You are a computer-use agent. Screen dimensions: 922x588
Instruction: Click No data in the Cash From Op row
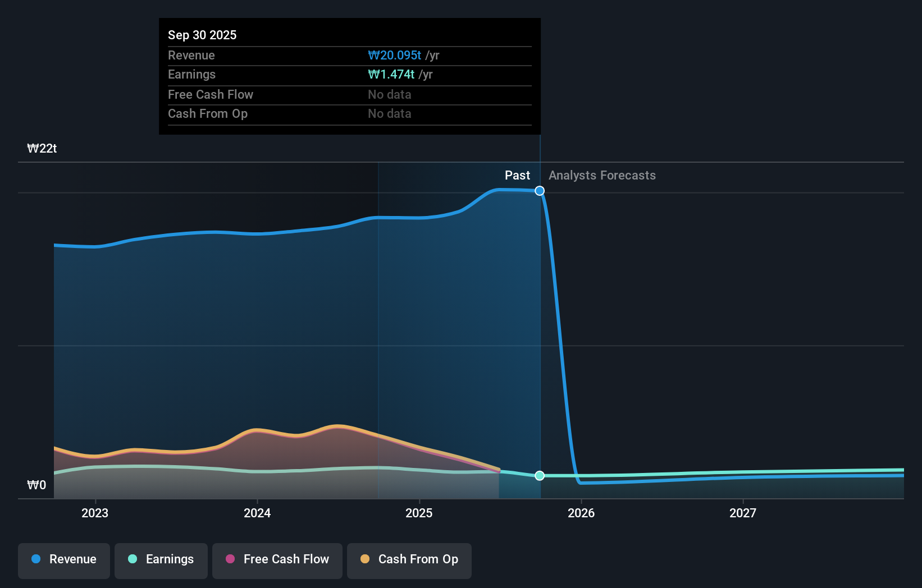pyautogui.click(x=390, y=114)
